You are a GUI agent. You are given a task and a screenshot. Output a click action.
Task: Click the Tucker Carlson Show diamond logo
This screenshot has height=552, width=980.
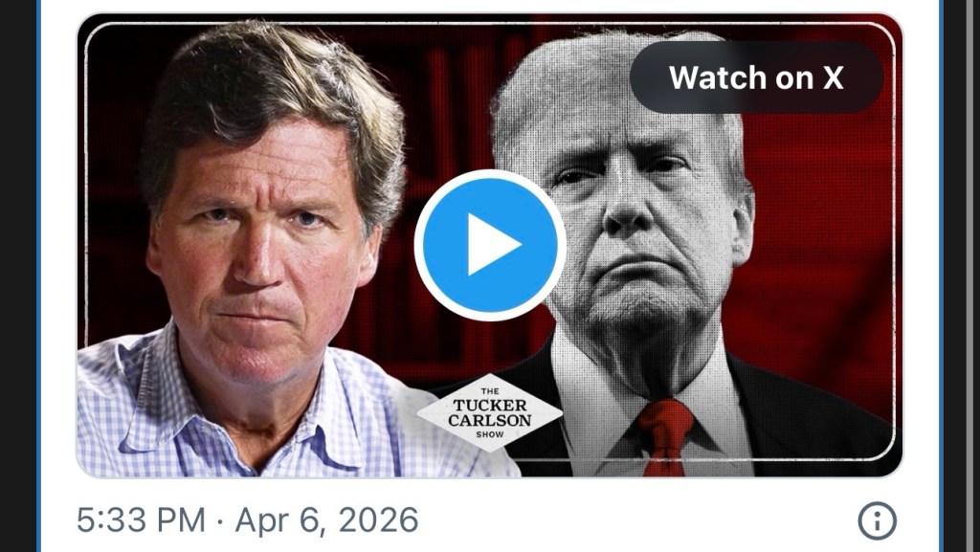[489, 412]
